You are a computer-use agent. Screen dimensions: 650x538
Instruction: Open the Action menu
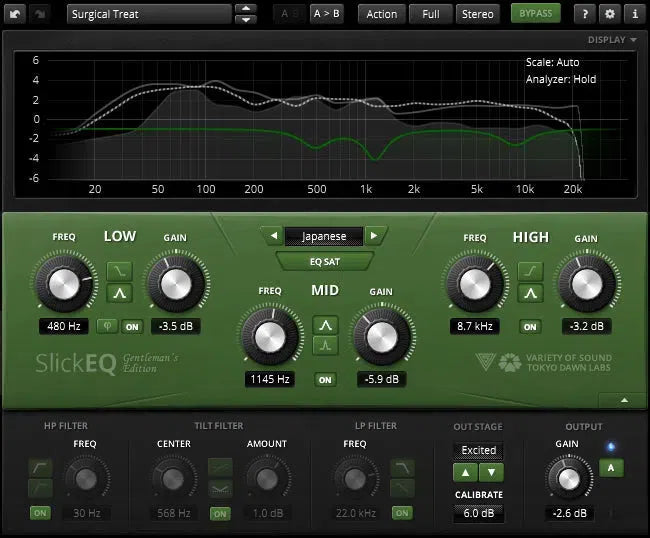[x=381, y=14]
